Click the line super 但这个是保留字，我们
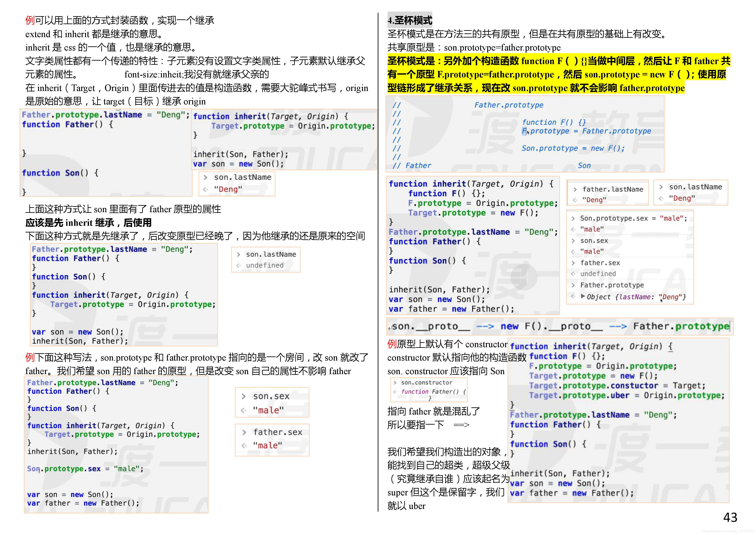 (x=446, y=492)
